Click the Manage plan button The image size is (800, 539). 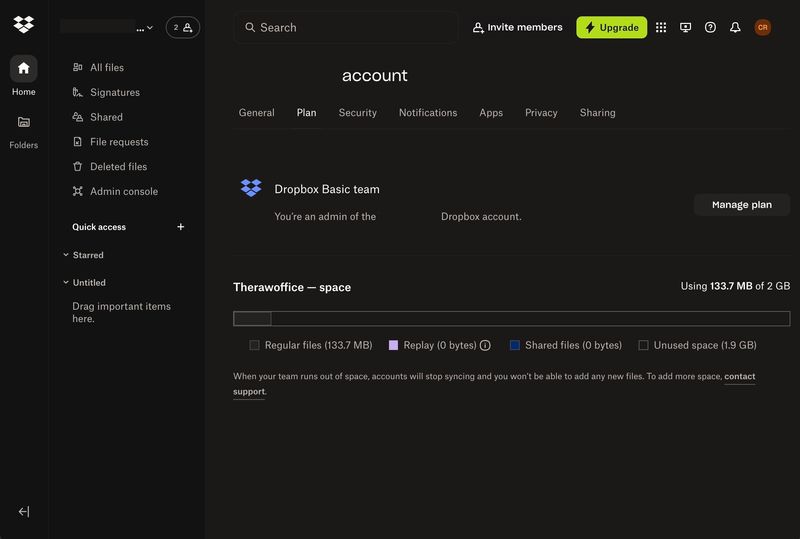(741, 205)
